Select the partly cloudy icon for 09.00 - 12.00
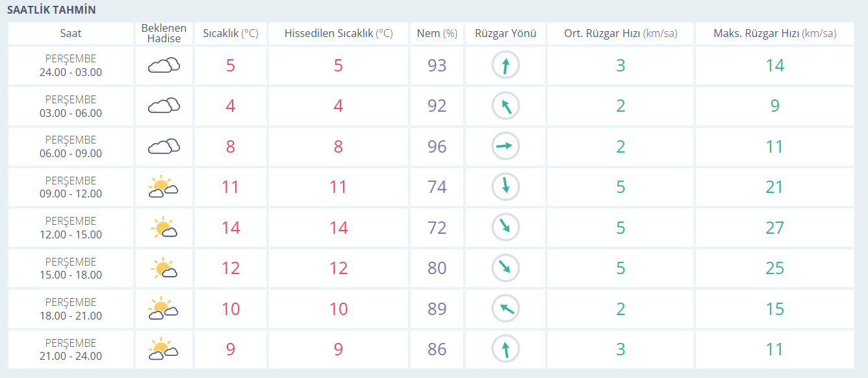 click(163, 187)
